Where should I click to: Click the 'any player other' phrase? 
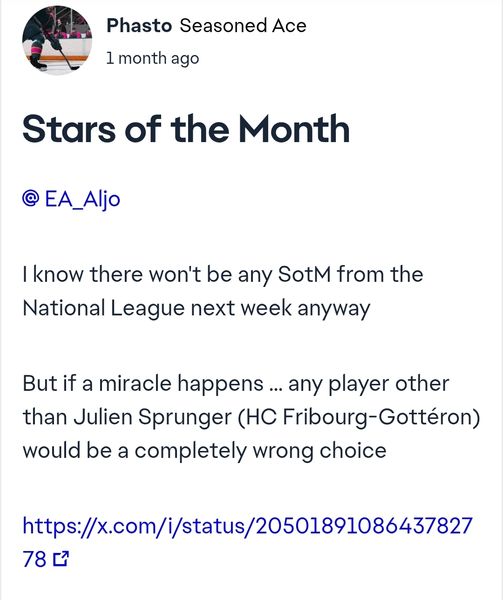(x=369, y=383)
